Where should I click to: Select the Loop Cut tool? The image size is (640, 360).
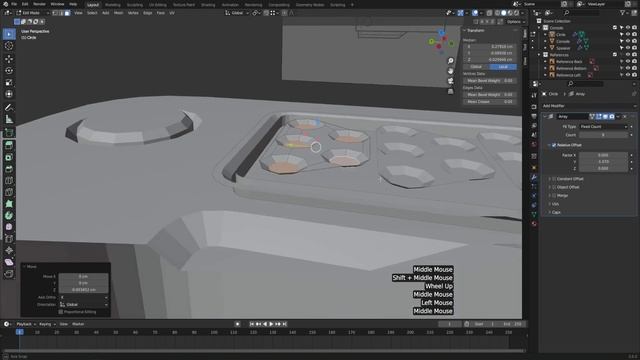pos(9,181)
